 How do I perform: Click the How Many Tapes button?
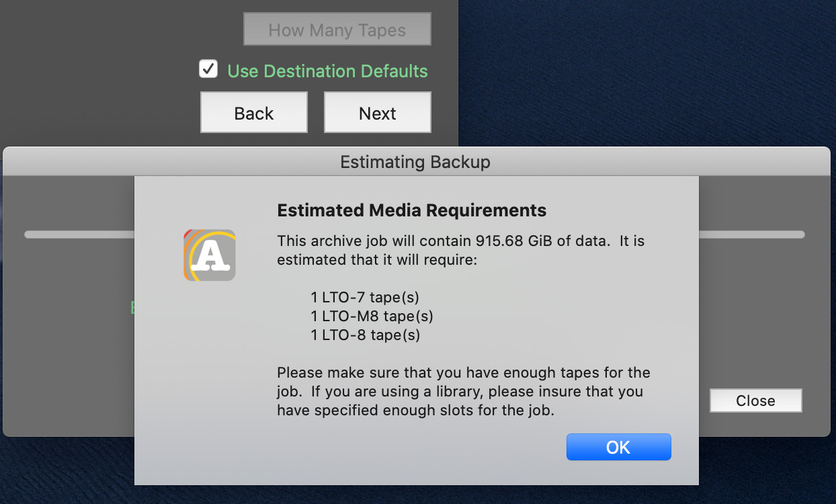pyautogui.click(x=337, y=30)
